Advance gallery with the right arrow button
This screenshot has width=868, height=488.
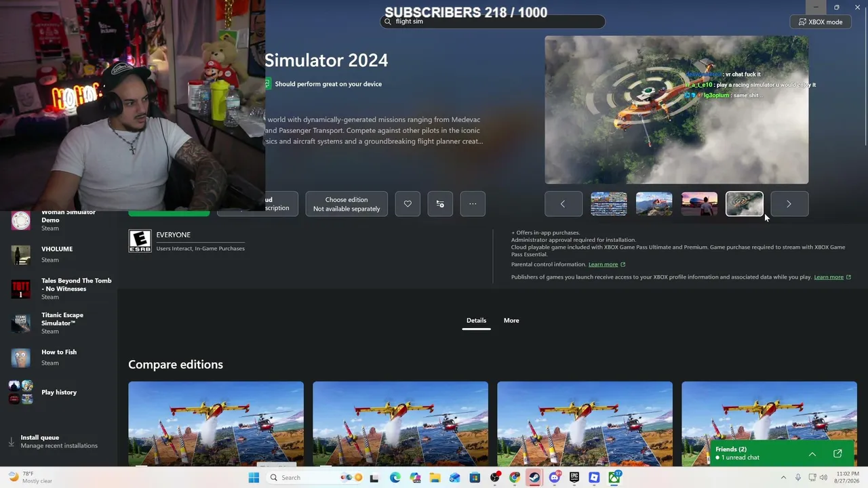click(789, 204)
